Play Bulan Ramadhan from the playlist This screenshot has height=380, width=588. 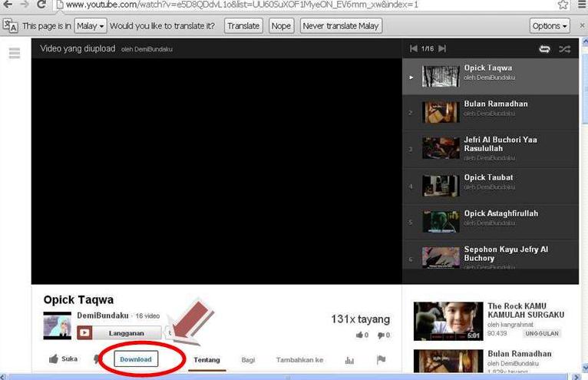[x=490, y=112]
